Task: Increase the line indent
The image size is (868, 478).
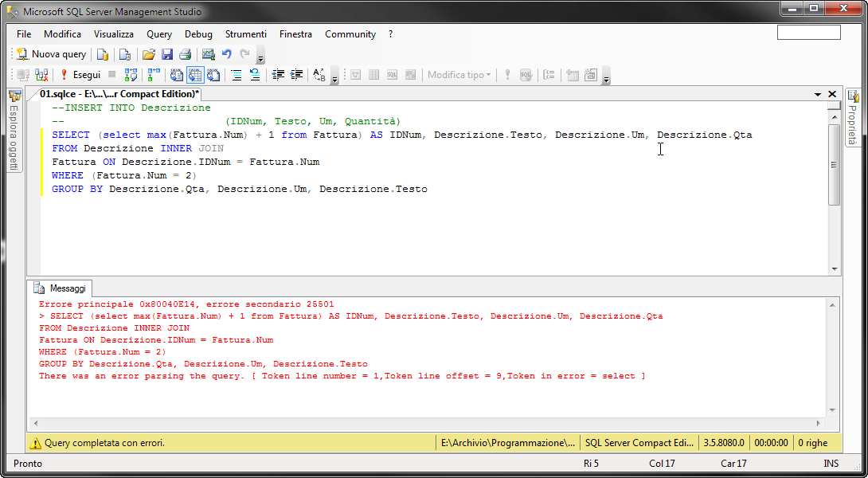Action: click(297, 75)
